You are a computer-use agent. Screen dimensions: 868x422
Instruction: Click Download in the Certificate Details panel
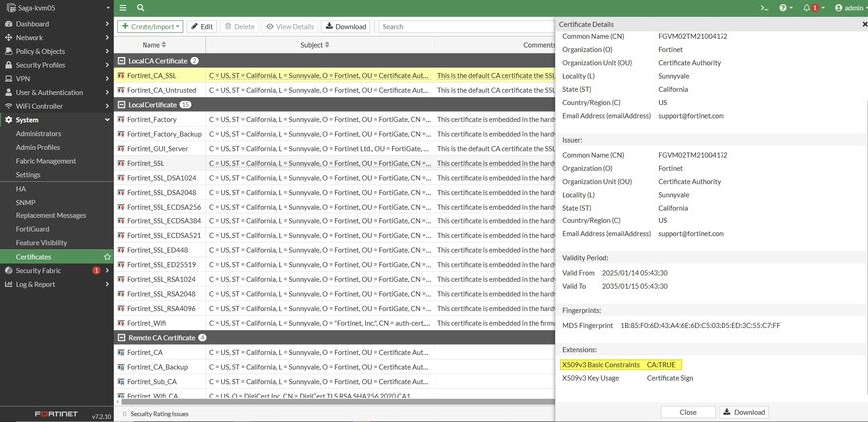(744, 413)
